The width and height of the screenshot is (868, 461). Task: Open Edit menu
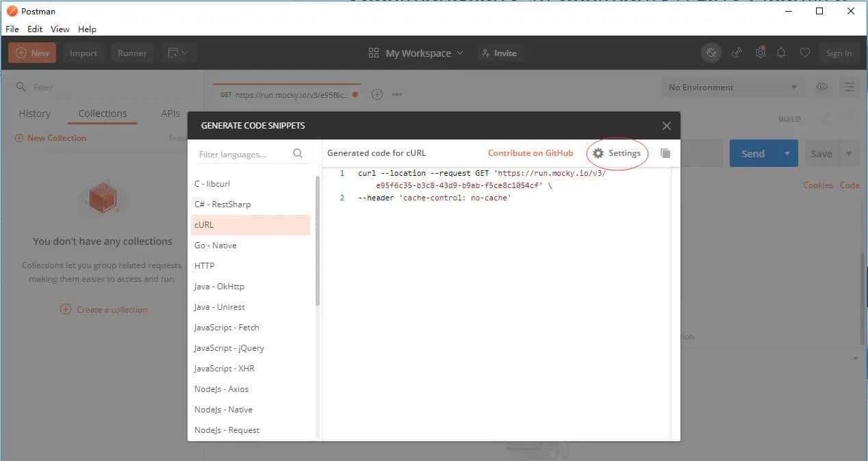(x=35, y=29)
